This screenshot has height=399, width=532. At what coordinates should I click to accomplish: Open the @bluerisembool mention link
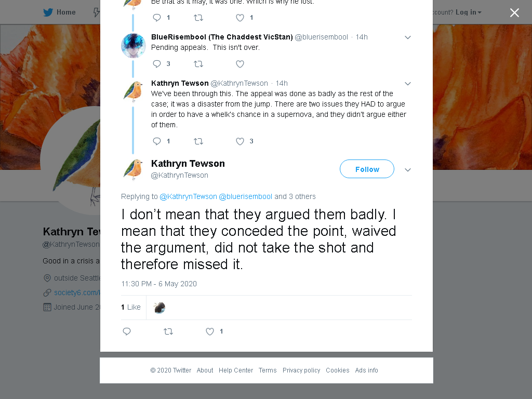[245, 196]
